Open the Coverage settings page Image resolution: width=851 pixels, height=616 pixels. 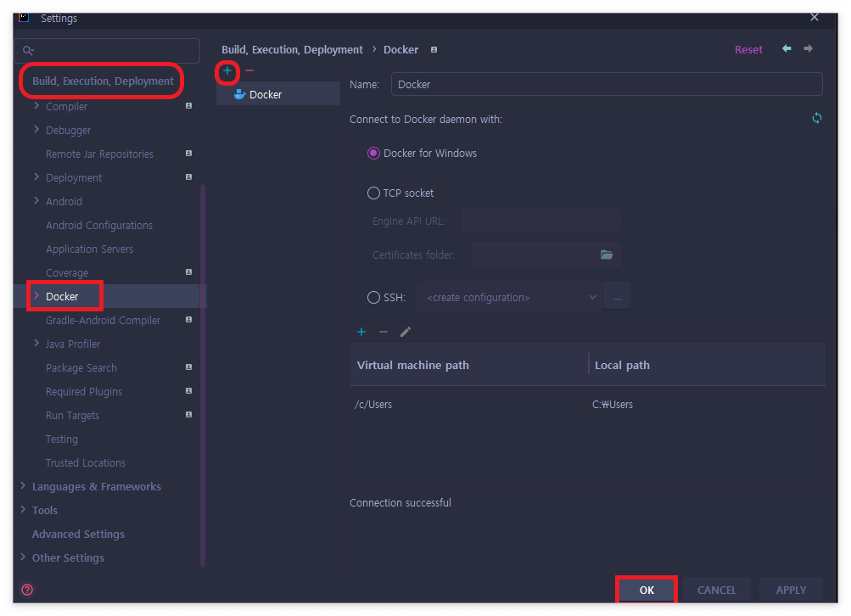[67, 273]
